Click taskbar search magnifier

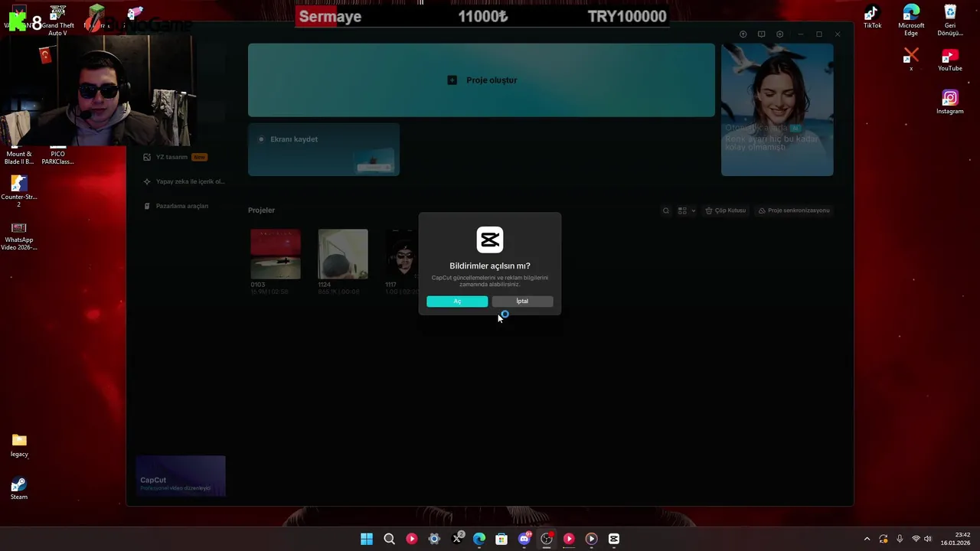pyautogui.click(x=389, y=539)
